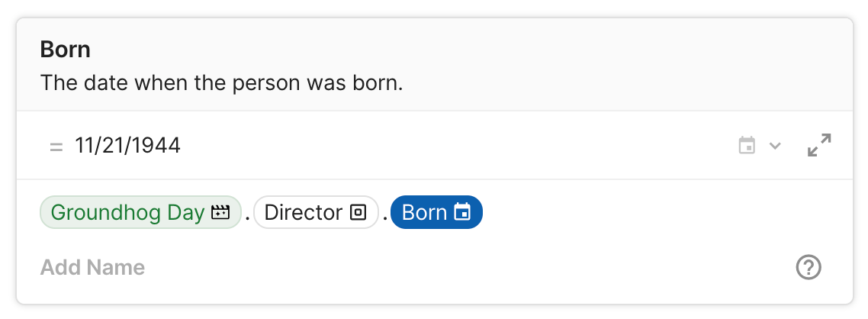Screen dimensions: 868x319
Task: Click the Add Name input field
Action: click(x=92, y=267)
